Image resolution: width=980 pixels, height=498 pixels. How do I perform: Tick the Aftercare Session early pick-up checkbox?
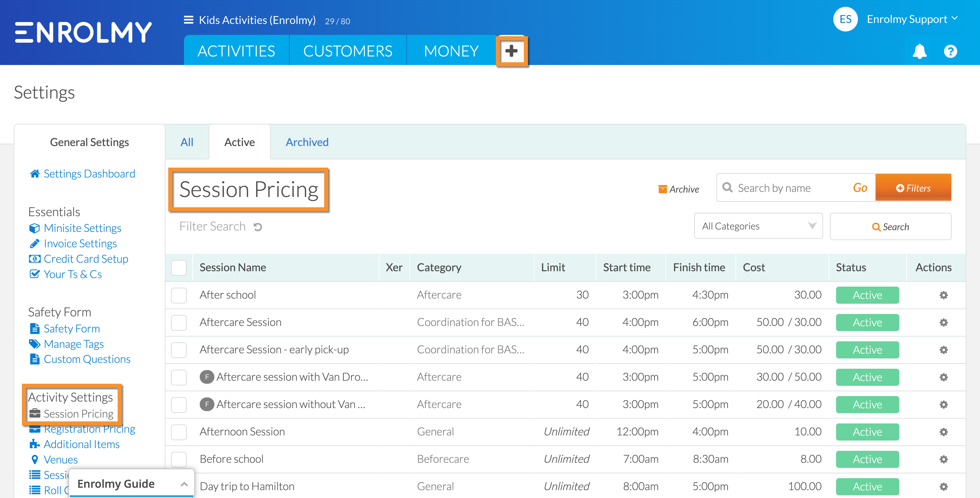pos(178,350)
